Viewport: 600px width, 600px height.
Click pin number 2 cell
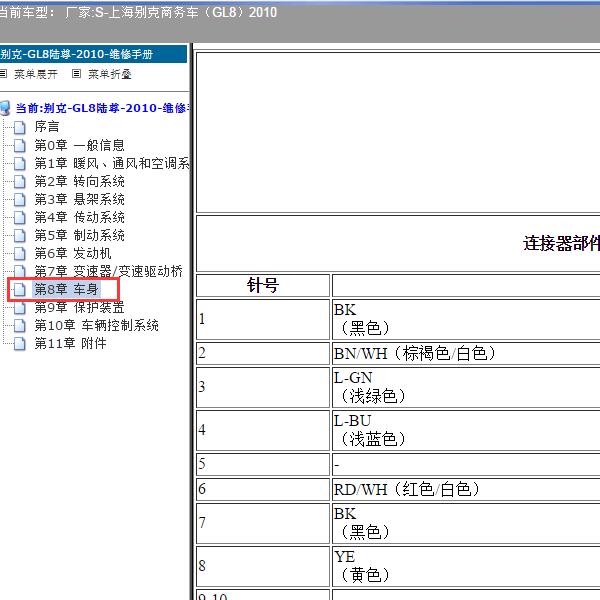pyautogui.click(x=263, y=353)
